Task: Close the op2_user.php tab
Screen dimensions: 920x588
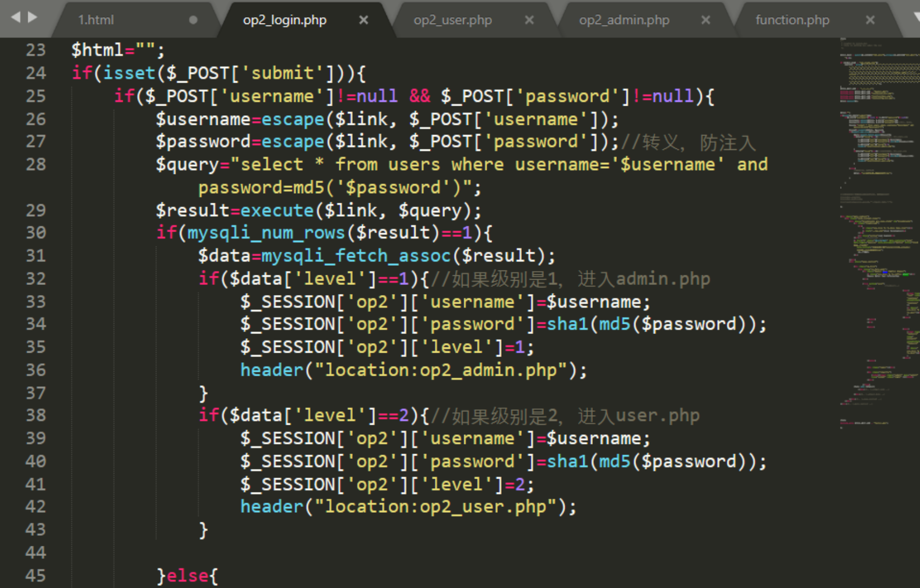Action: (x=529, y=20)
